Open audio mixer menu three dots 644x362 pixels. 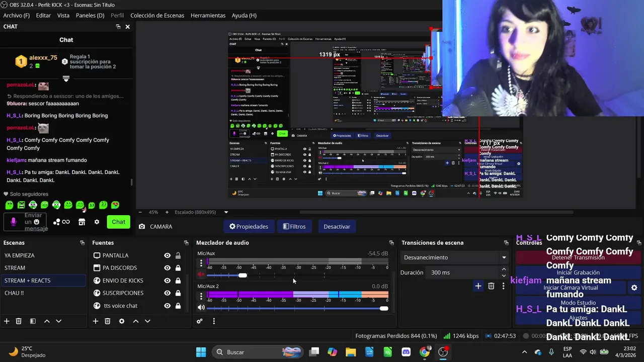click(x=214, y=321)
